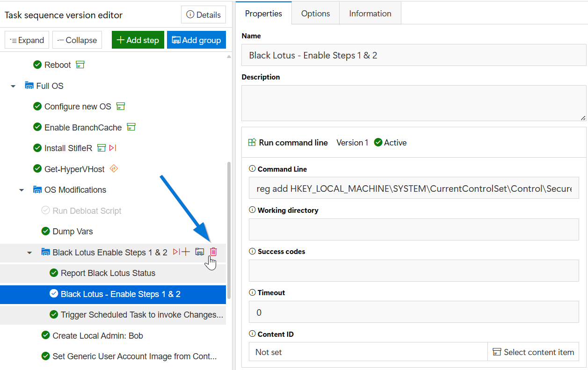Click the content icon next to Enable BranchCache
Image resolution: width=588 pixels, height=370 pixels.
131,127
